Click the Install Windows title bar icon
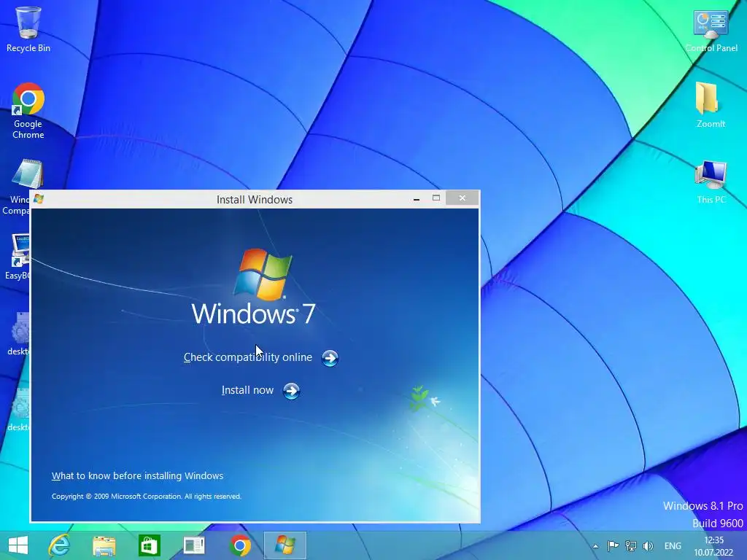The image size is (747, 560). 39,199
